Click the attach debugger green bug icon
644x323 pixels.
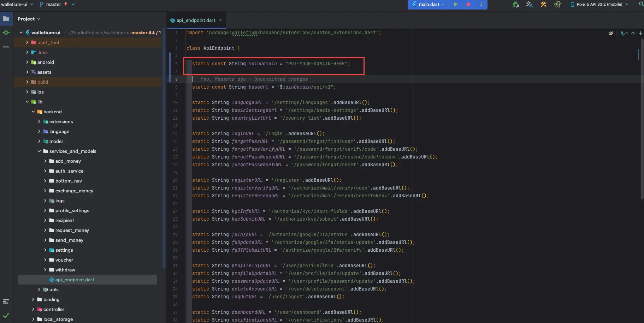[516, 4]
